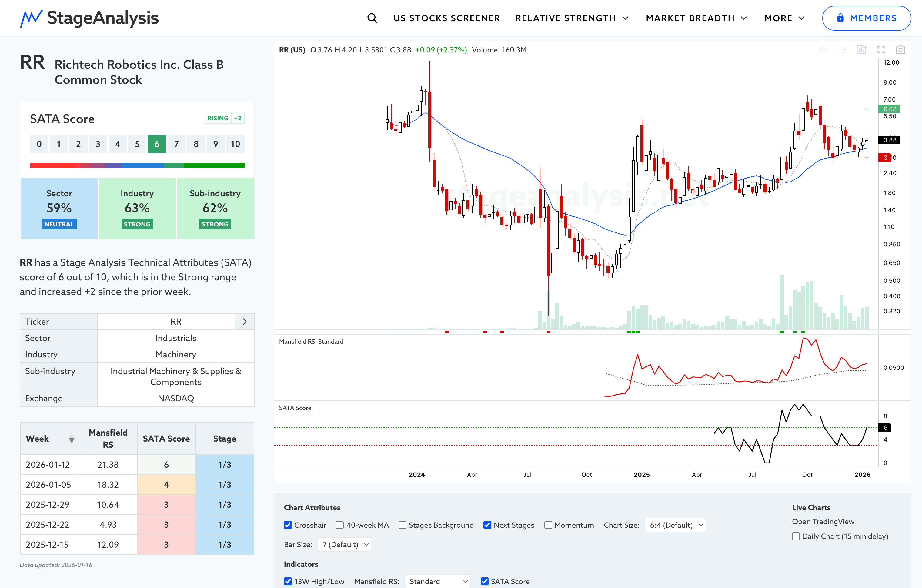Click the Ticker row chevron arrow
The width and height of the screenshot is (922, 588).
pos(245,322)
